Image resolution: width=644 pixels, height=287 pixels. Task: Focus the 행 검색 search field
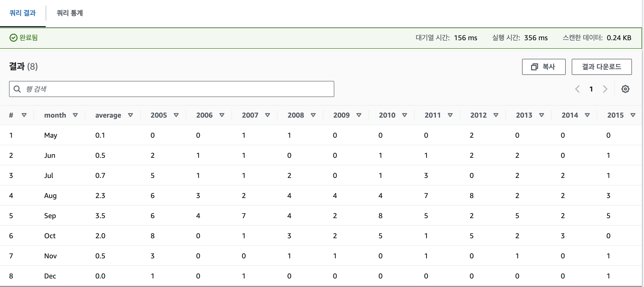[176, 89]
